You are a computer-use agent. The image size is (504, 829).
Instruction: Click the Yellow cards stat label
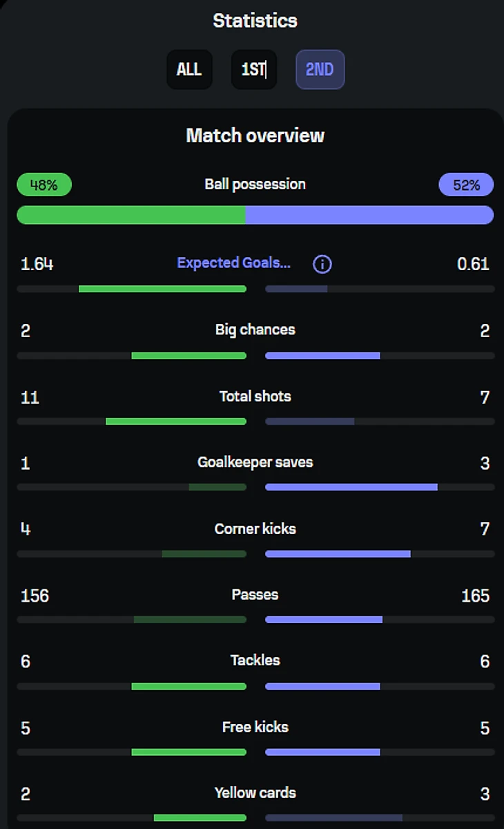(255, 793)
